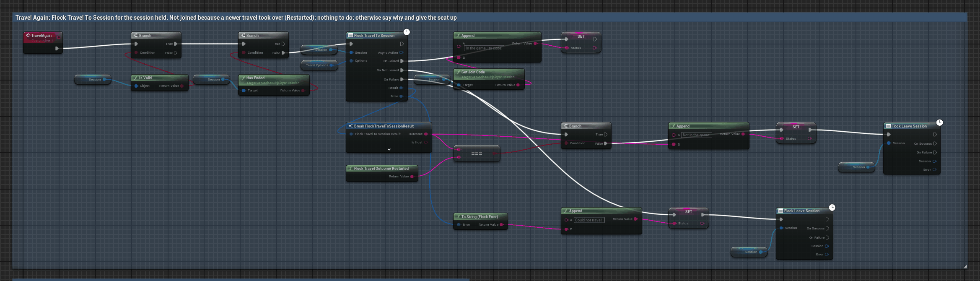The height and width of the screenshot is (281, 980).
Task: Select the Session variable feeding Has Ended Target
Action: pyautogui.click(x=212, y=80)
